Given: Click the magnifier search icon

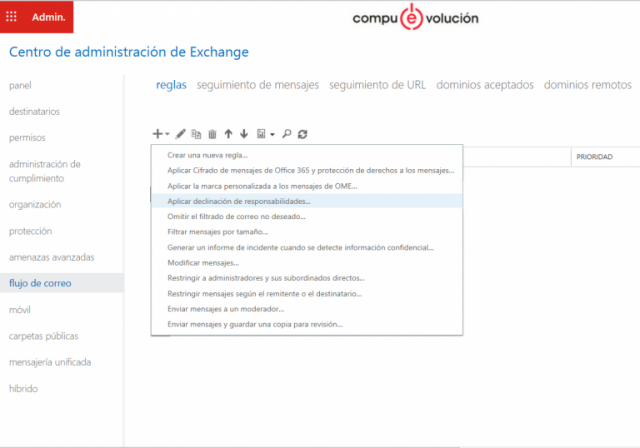Looking at the screenshot, I should (286, 133).
